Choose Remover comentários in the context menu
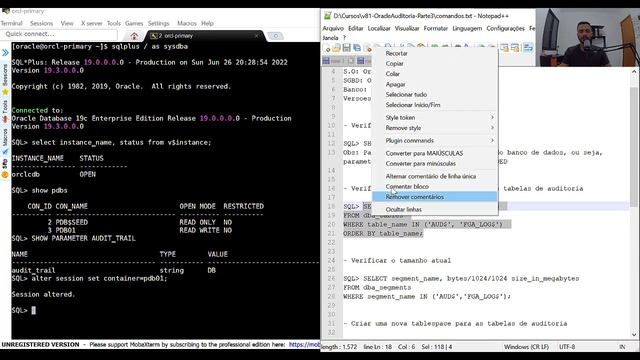This screenshot has height=360, width=640. click(x=435, y=197)
